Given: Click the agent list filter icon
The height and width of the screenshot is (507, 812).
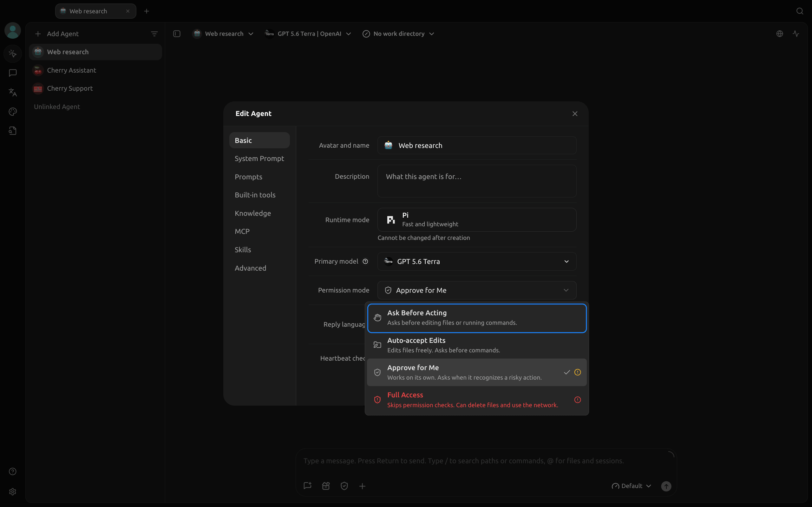Looking at the screenshot, I should 154,34.
